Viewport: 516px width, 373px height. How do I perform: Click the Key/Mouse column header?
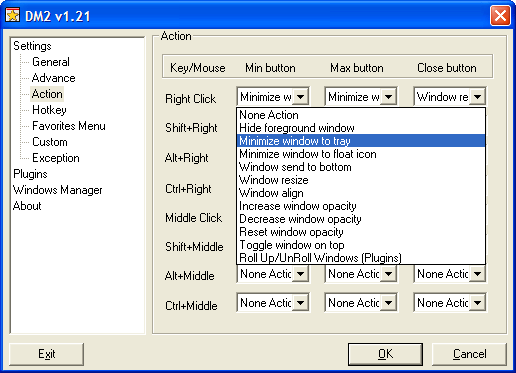(x=198, y=68)
